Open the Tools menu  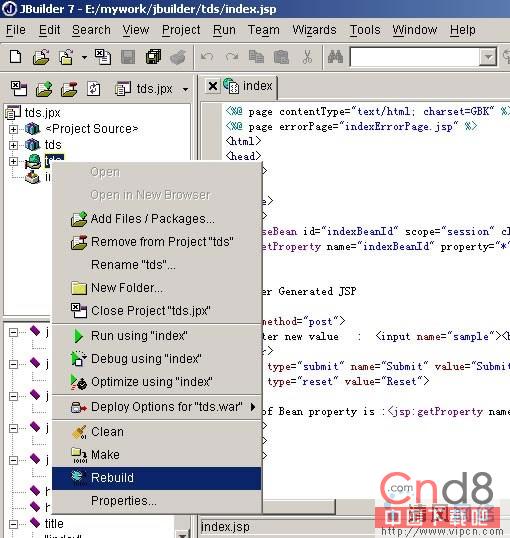tap(365, 30)
